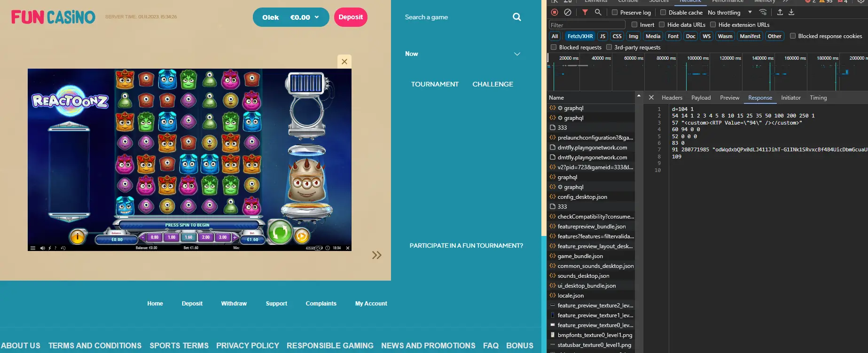
Task: Click the pink Deposit button
Action: click(351, 17)
